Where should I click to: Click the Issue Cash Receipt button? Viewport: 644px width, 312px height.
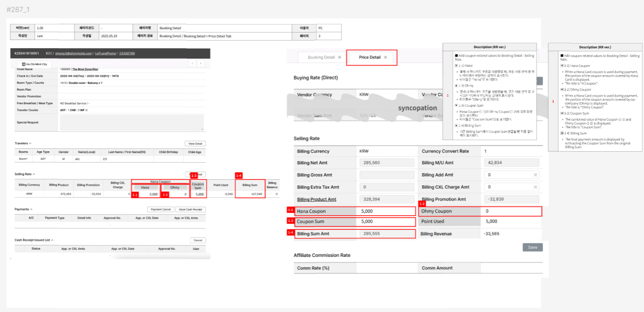tap(190, 209)
